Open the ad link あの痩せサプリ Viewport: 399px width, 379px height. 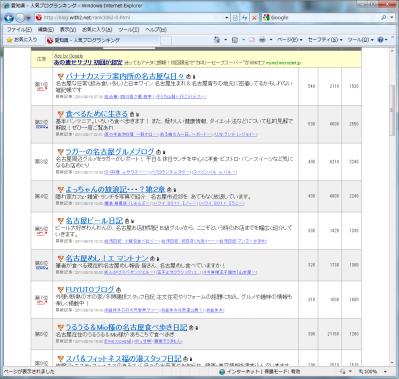(x=88, y=62)
